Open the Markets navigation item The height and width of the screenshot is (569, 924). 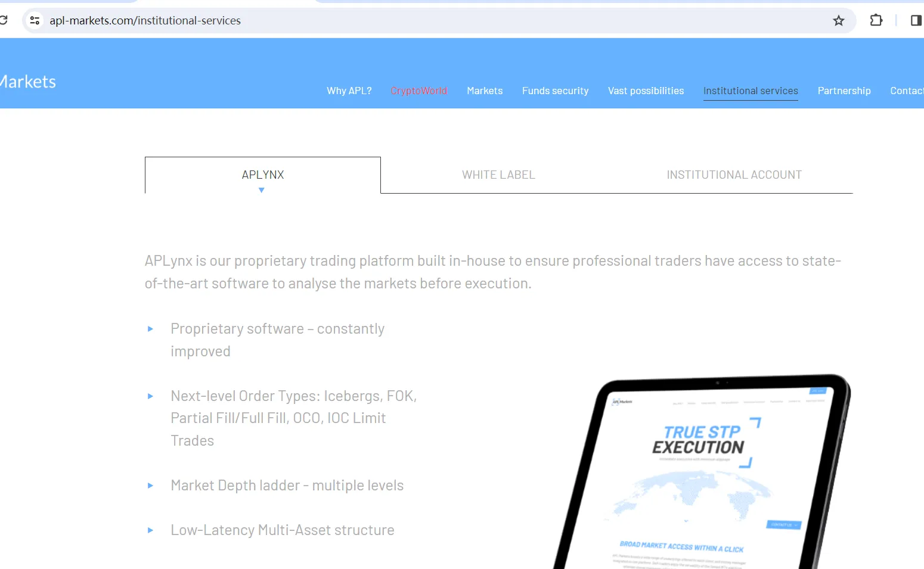click(x=485, y=91)
